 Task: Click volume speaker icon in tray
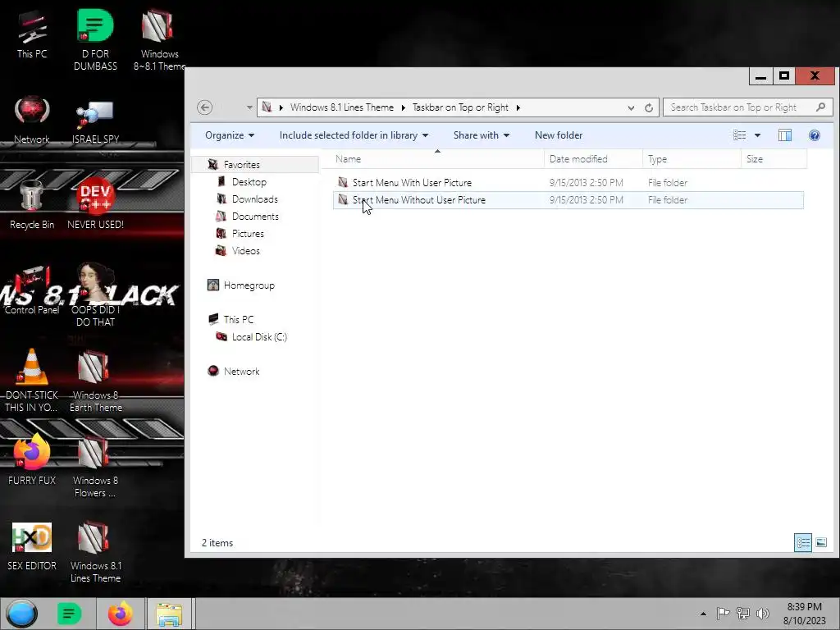click(x=762, y=614)
